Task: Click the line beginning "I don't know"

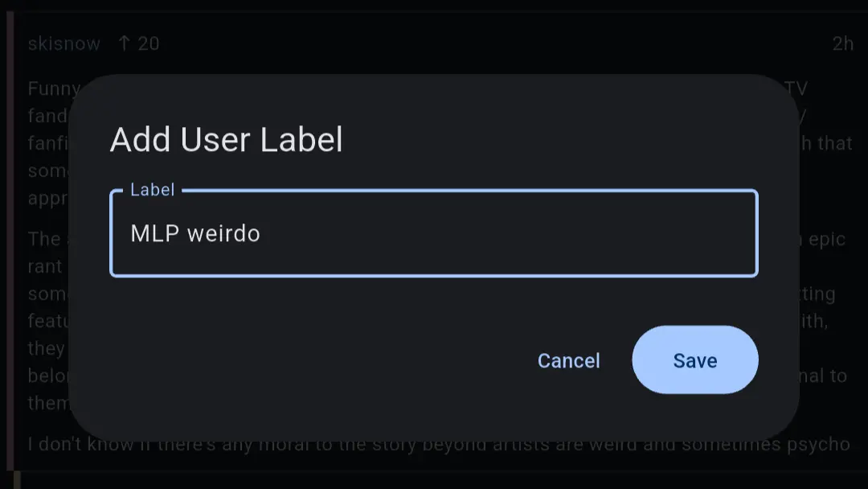Action: coord(241,444)
